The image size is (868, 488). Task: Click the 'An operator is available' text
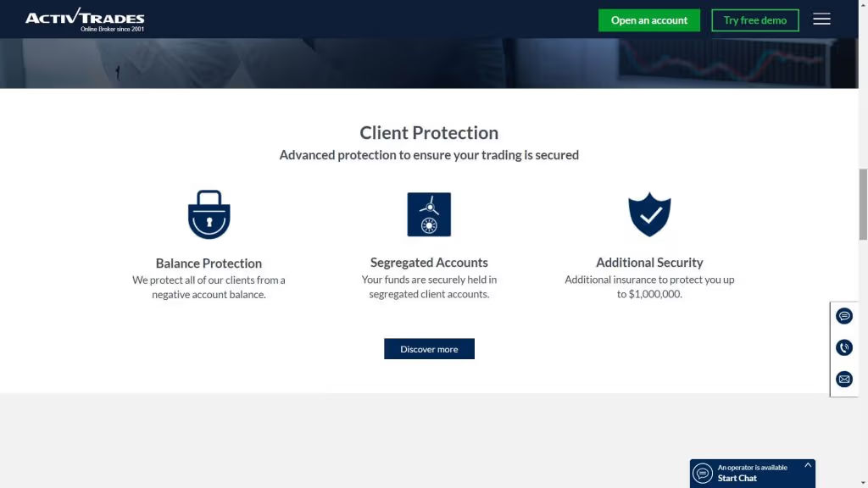click(x=753, y=467)
